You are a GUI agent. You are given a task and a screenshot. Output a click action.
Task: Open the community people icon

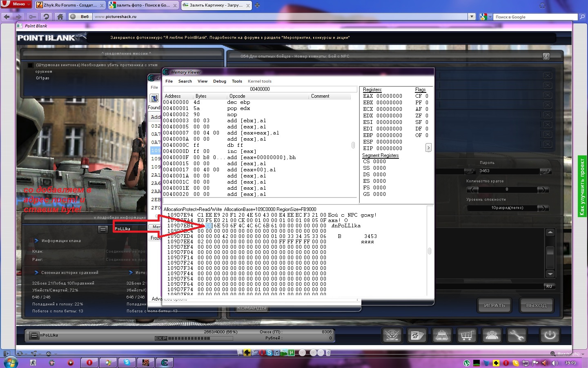pyautogui.click(x=492, y=335)
